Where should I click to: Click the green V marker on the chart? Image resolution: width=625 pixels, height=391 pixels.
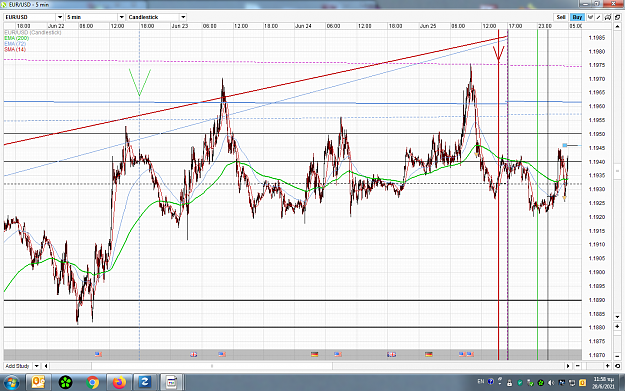(x=140, y=83)
